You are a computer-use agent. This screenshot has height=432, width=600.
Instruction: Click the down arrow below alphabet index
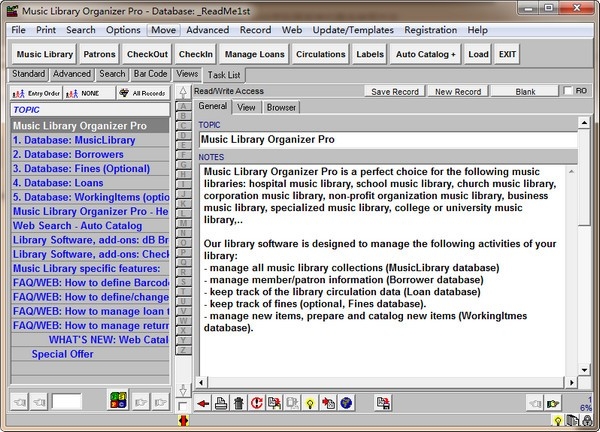(x=182, y=388)
